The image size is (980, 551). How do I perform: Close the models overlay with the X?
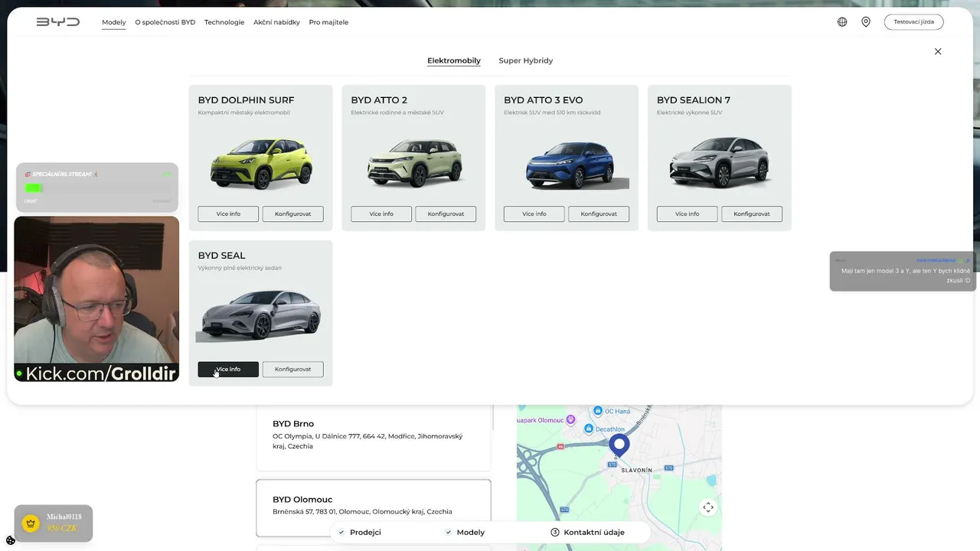click(938, 51)
